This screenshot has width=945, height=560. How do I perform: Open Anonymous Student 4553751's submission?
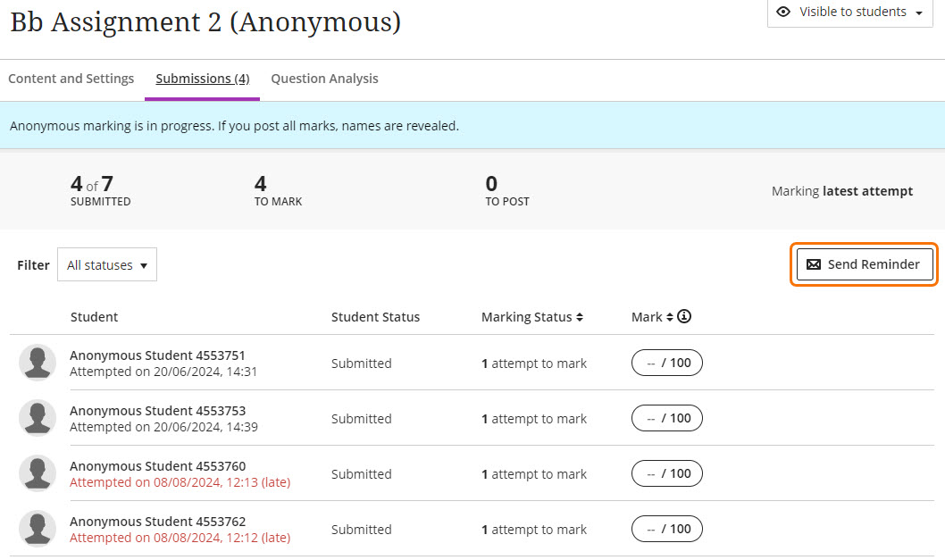click(x=158, y=355)
